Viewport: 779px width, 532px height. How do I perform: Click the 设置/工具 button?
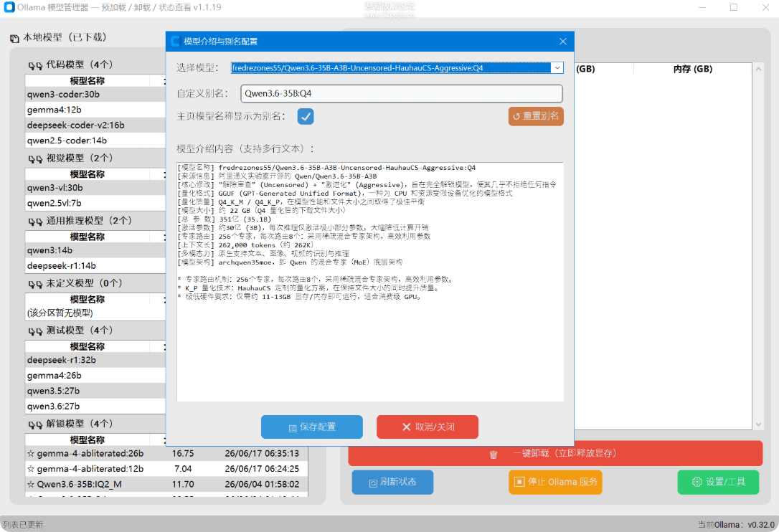click(x=718, y=482)
